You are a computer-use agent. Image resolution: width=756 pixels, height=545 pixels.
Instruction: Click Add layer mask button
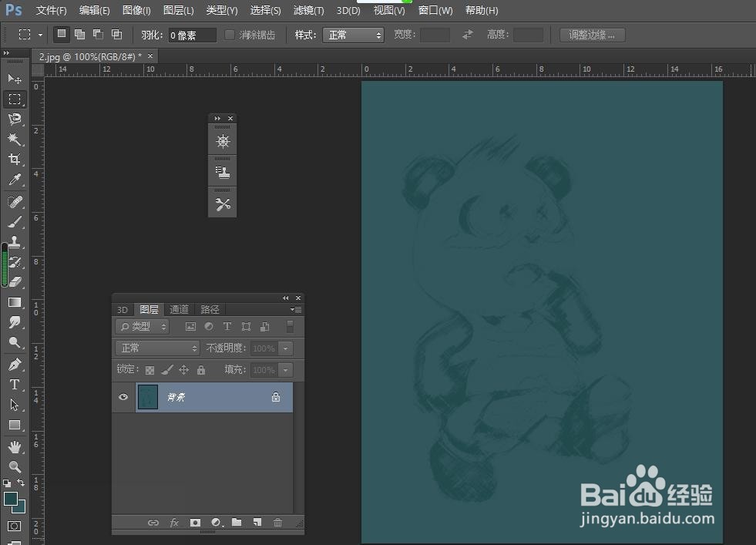[x=195, y=523]
